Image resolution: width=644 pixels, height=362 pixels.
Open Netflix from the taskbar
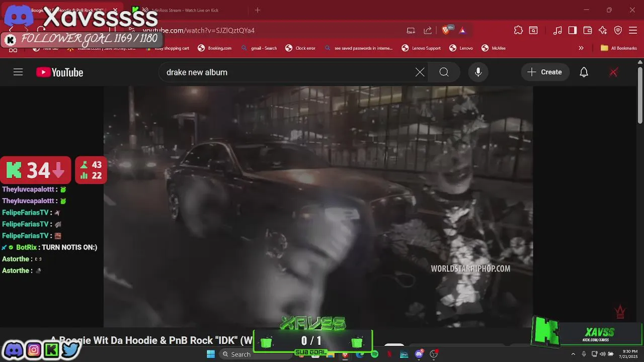[389, 354]
